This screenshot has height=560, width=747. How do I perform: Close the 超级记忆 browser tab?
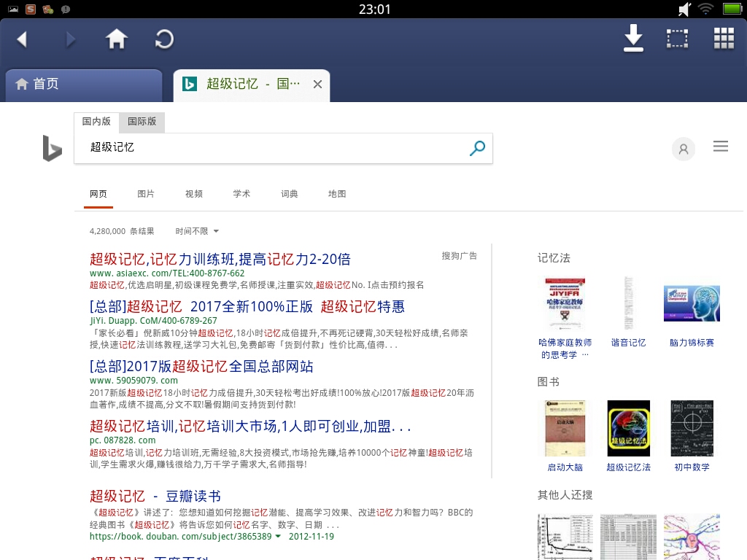coord(317,85)
